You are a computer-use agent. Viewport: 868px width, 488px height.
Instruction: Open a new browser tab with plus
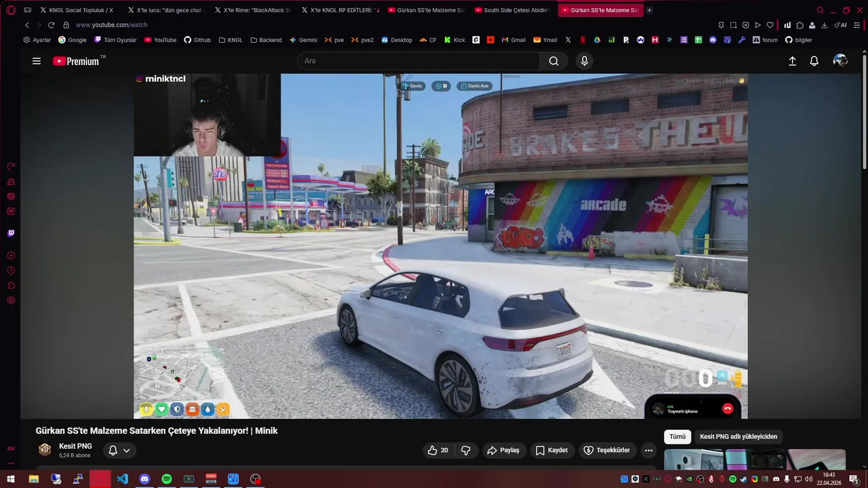(649, 10)
